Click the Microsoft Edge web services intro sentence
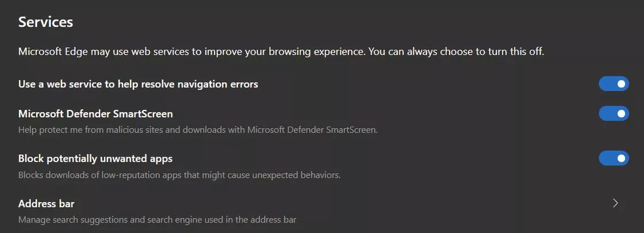The image size is (644, 233). coord(281,52)
